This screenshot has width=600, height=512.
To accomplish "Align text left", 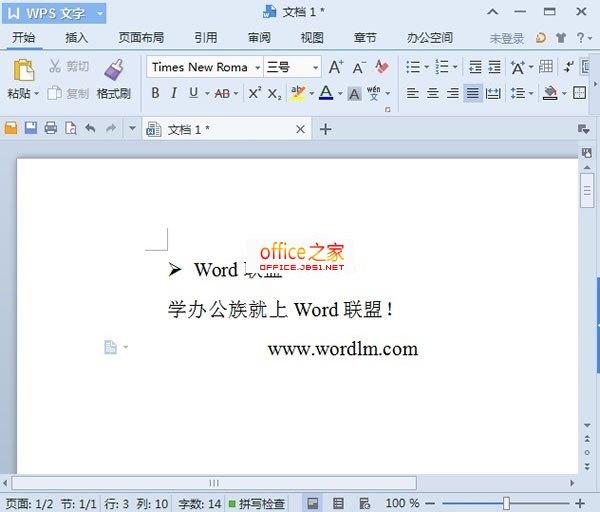I will pyautogui.click(x=412, y=93).
